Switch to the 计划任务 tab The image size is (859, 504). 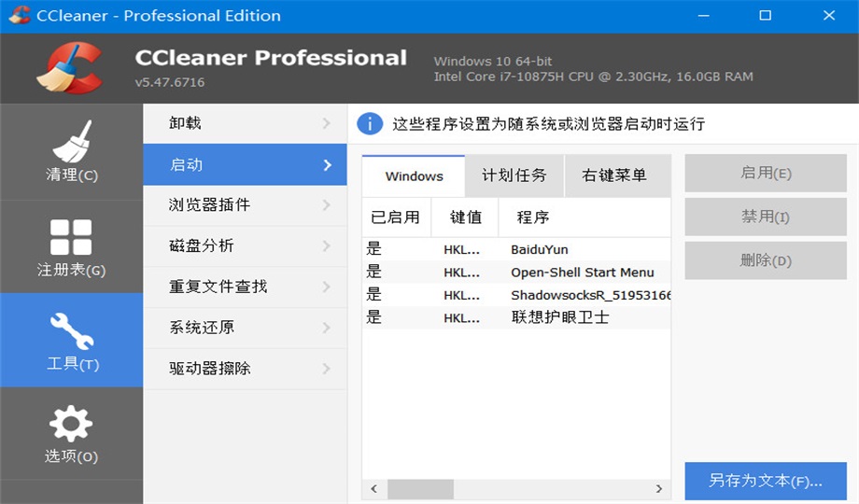click(514, 175)
